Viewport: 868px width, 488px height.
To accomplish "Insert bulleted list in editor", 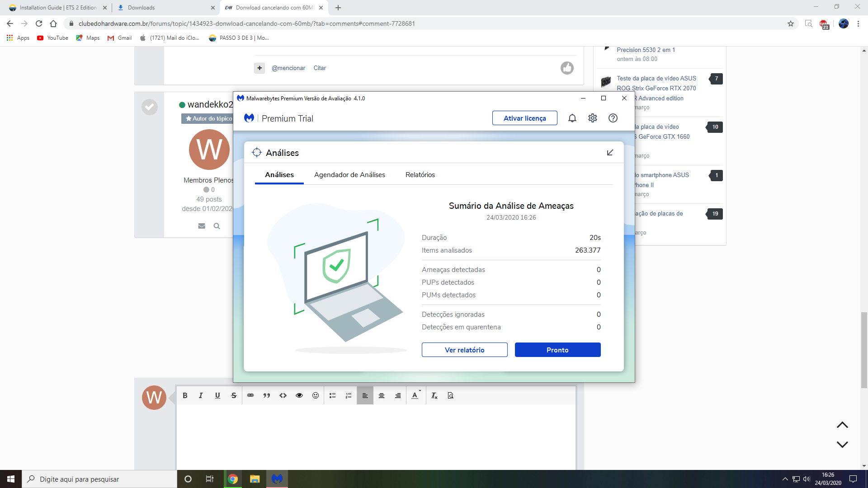I will click(332, 395).
